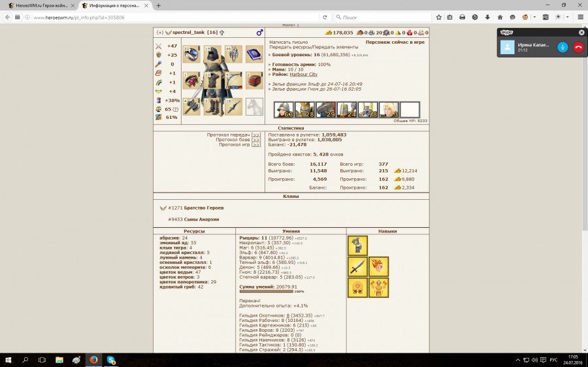Open the downloads arrow icon
This screenshot has height=367, width=588.
[487, 17]
